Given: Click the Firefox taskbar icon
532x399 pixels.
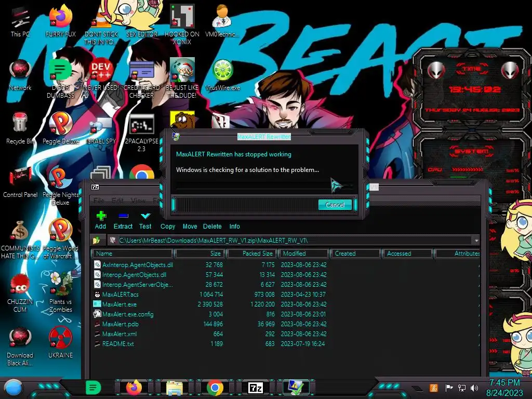Looking at the screenshot, I should click(134, 388).
